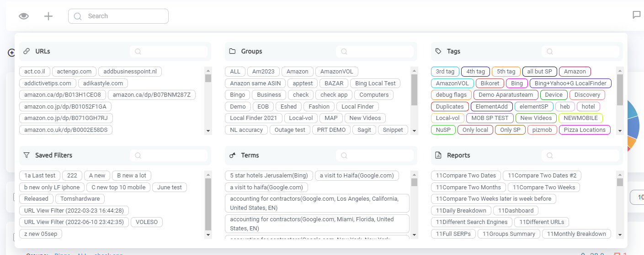644x255 pixels.
Task: Click the Saved Filters funnel icon
Action: (27, 156)
